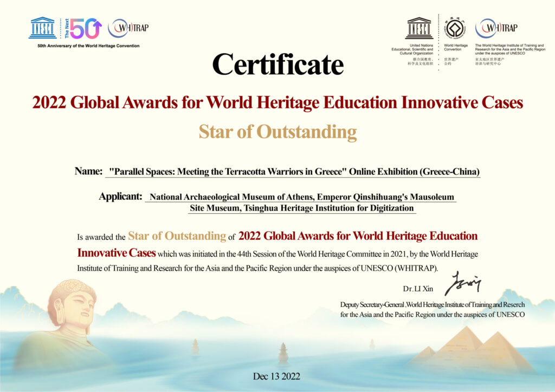Click the 'Name:' field label
This screenshot has width=555, height=392.
pos(88,171)
